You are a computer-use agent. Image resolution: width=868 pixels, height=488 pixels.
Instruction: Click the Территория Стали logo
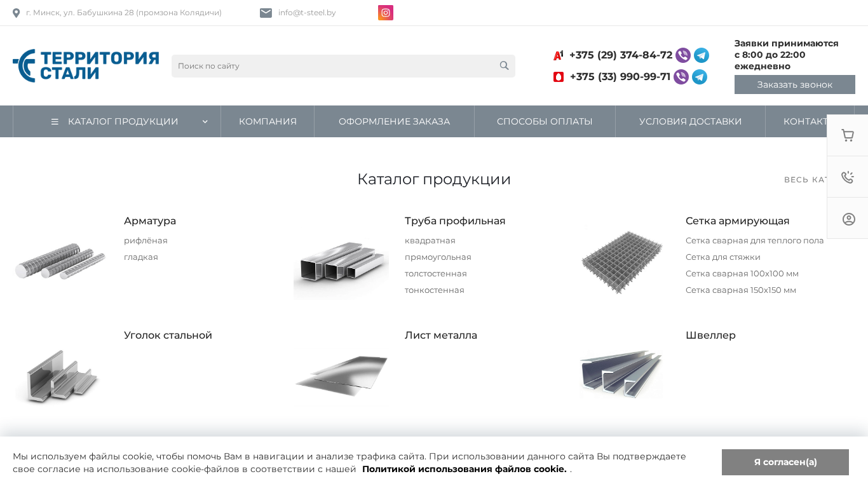coord(86,65)
